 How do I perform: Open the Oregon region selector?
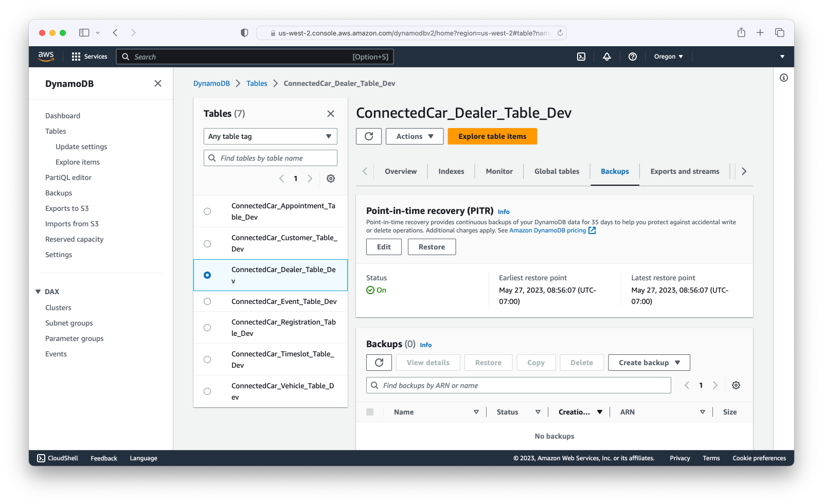pos(668,57)
